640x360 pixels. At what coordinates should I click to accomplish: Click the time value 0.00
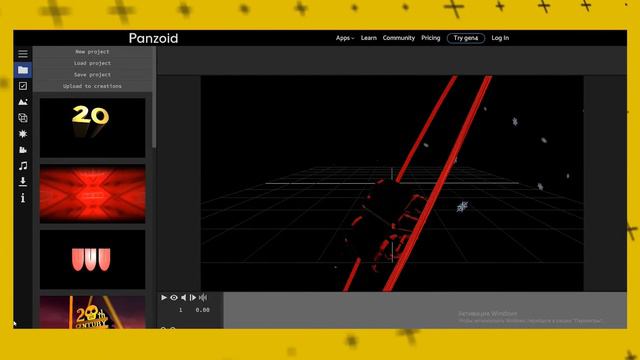pyautogui.click(x=202, y=310)
